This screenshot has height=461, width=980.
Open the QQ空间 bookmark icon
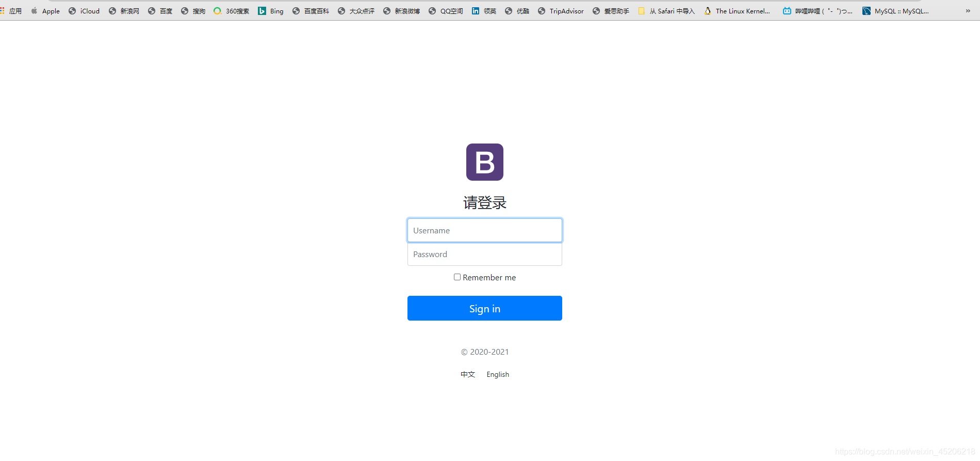tap(432, 11)
